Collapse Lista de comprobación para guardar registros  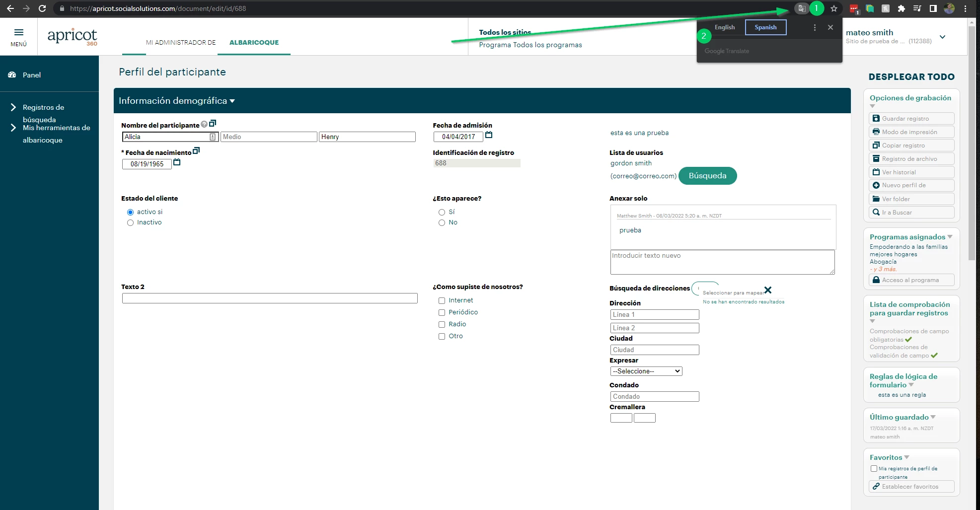872,321
